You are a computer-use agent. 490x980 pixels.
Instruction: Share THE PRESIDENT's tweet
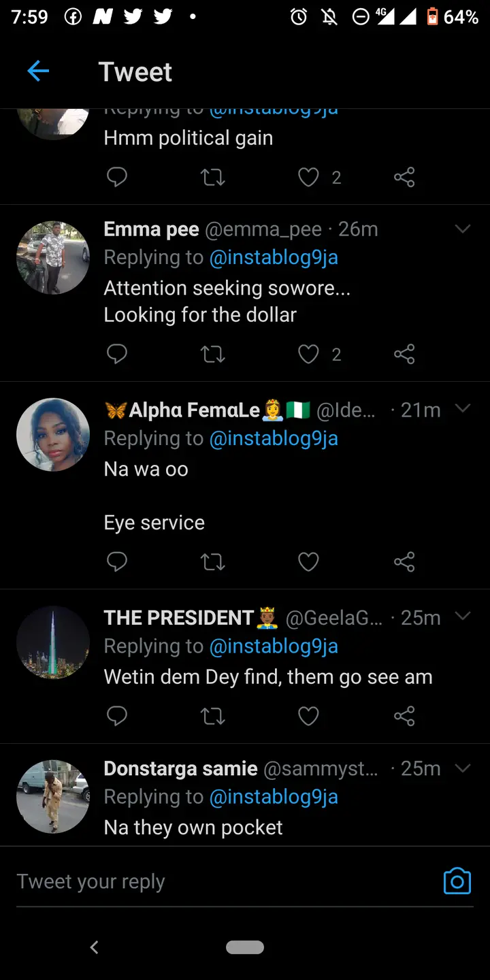(404, 716)
